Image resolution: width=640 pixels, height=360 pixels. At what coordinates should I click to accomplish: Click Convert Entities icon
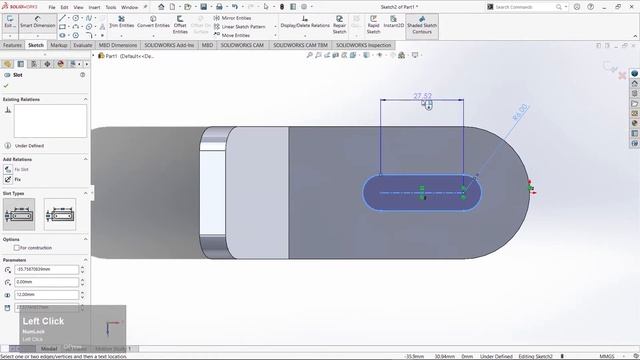coord(153,19)
